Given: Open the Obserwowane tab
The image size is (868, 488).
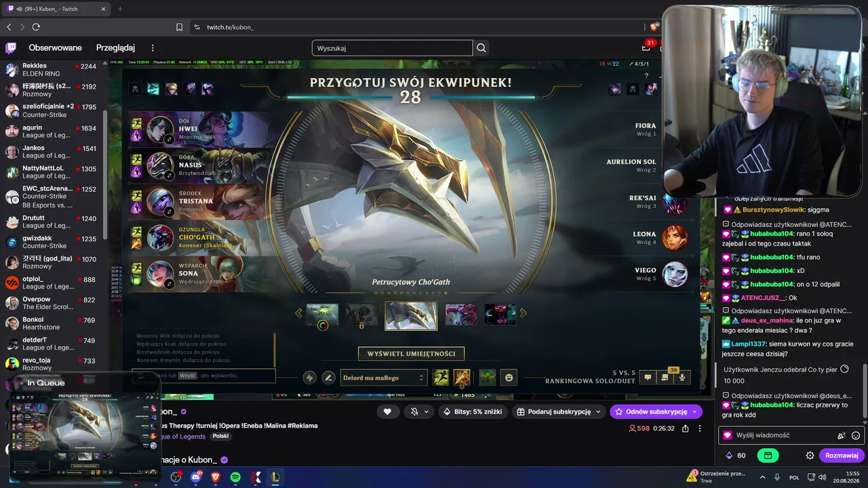Looking at the screenshot, I should click(55, 48).
